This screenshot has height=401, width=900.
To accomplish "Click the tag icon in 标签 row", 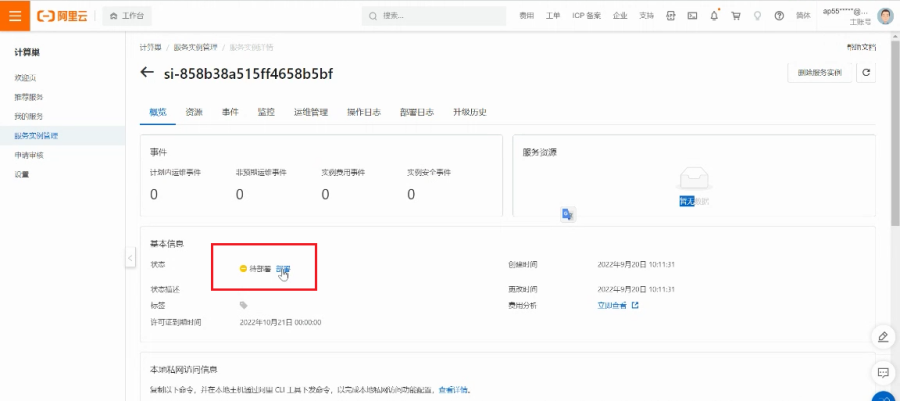I will [x=243, y=305].
